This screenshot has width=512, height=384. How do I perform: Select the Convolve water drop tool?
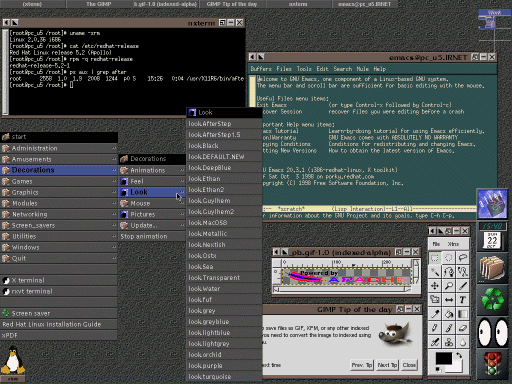click(x=463, y=342)
